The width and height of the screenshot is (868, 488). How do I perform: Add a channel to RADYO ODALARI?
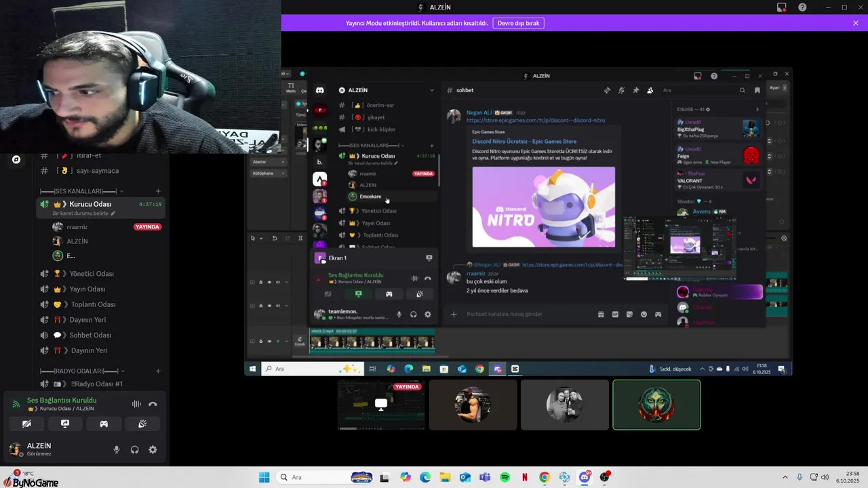[x=158, y=371]
